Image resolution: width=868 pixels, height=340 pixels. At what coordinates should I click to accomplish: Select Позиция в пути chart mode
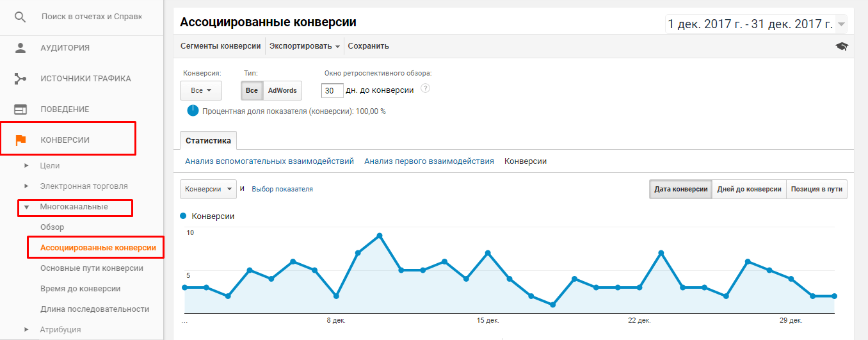coord(817,190)
